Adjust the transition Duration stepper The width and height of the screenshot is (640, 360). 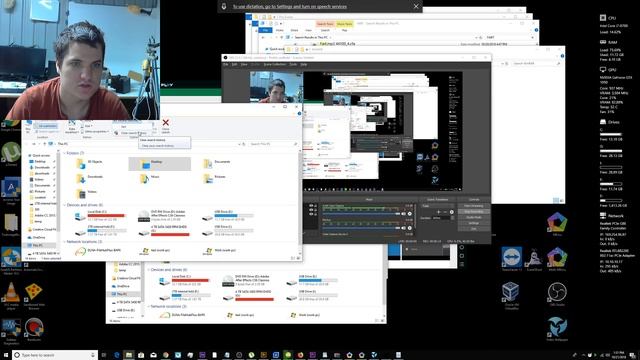point(453,218)
